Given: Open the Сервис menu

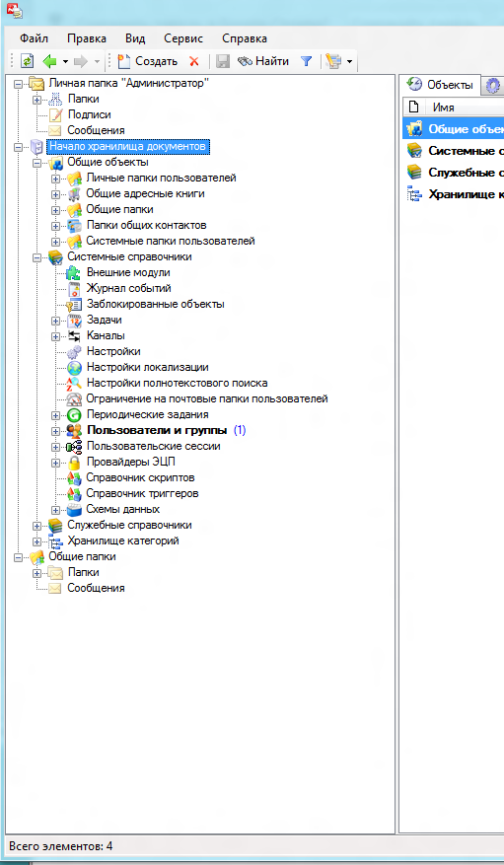Looking at the screenshot, I should tap(183, 38).
